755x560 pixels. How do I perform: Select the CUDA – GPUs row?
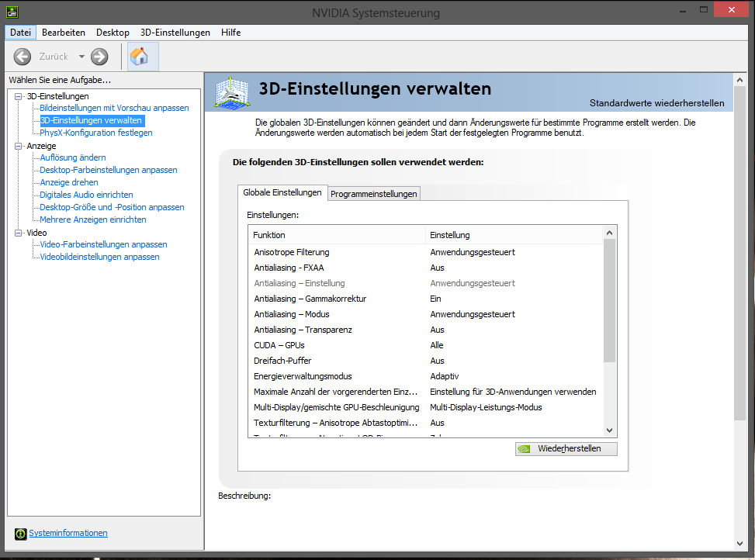pyautogui.click(x=426, y=345)
